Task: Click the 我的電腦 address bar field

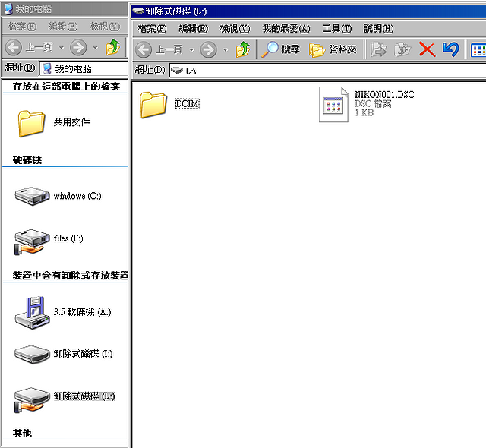Action: point(84,68)
